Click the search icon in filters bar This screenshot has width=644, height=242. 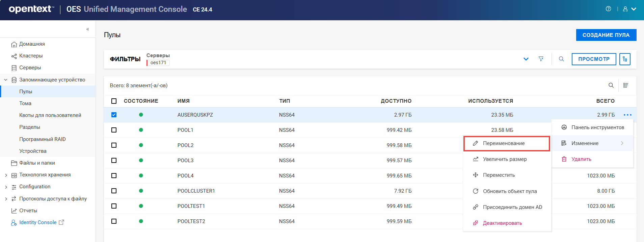pyautogui.click(x=561, y=59)
